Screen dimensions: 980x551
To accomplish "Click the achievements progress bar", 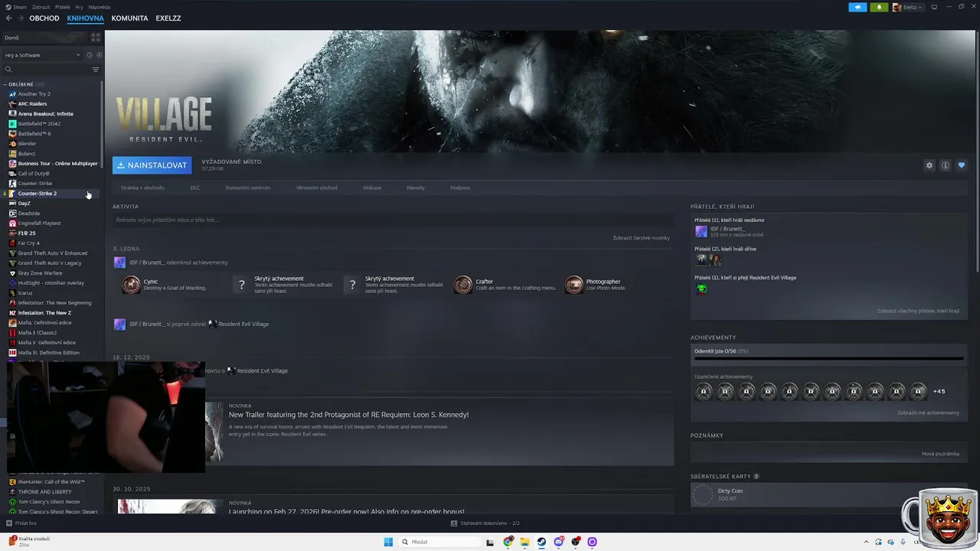I will pyautogui.click(x=828, y=358).
